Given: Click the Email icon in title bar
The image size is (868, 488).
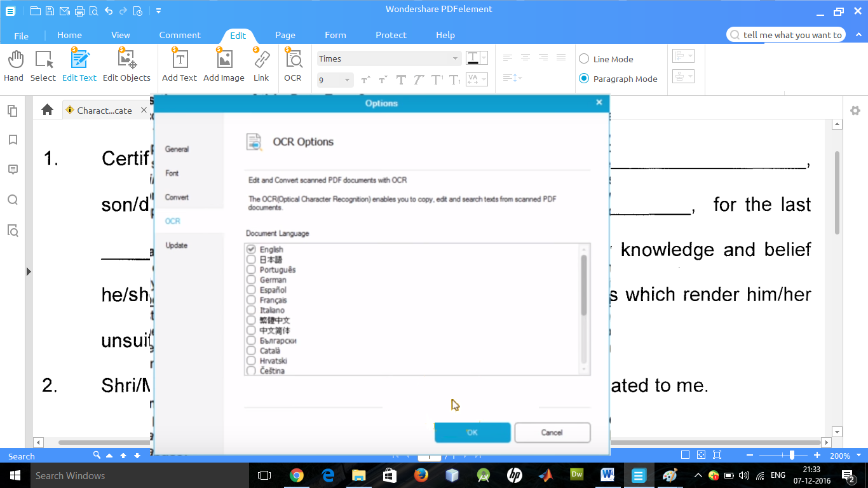Looking at the screenshot, I should tap(64, 11).
